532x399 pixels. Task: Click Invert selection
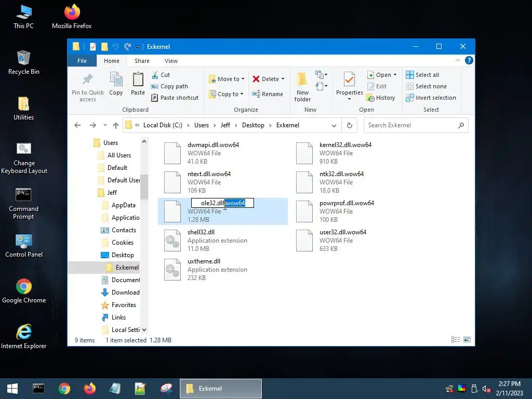[431, 98]
